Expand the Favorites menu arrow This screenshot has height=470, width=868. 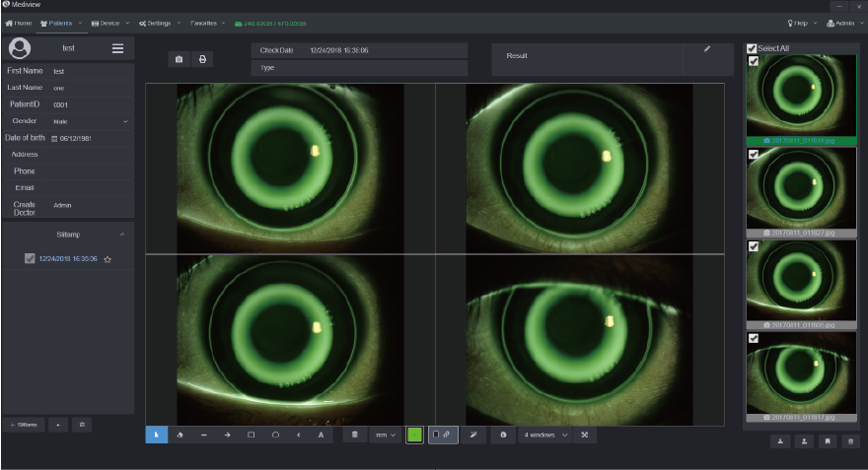point(224,24)
